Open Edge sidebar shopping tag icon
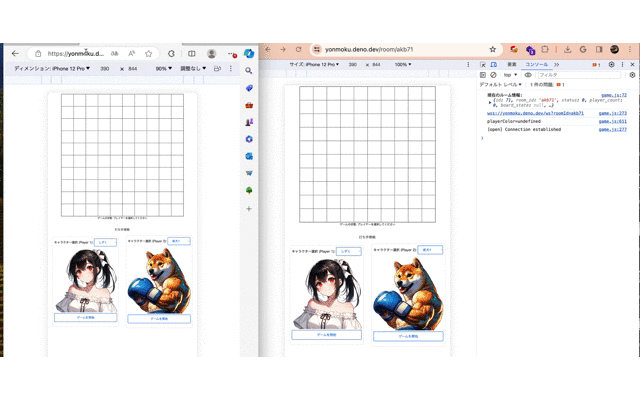The width and height of the screenshot is (640, 400). coord(249,88)
